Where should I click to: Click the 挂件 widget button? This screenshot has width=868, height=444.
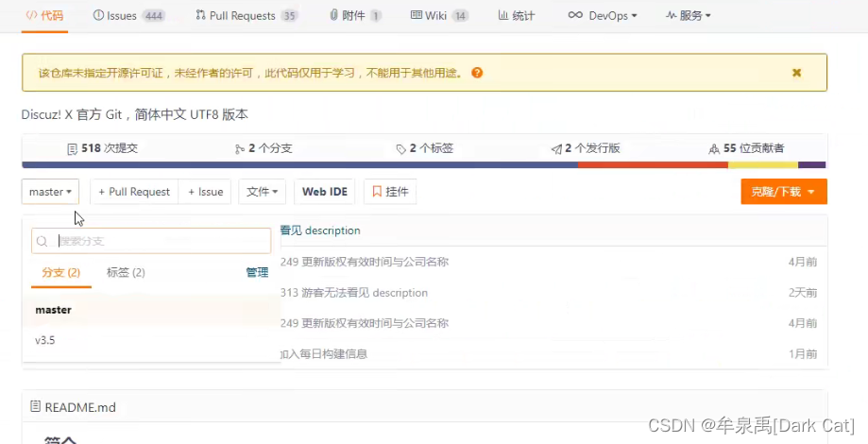(390, 192)
